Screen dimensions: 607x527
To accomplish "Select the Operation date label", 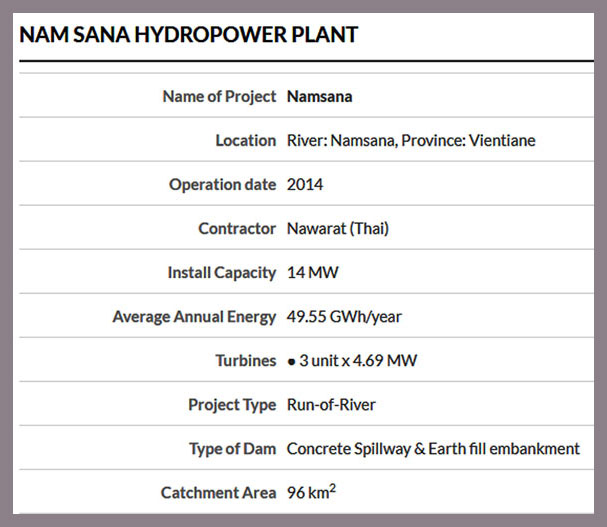I will click(222, 185).
